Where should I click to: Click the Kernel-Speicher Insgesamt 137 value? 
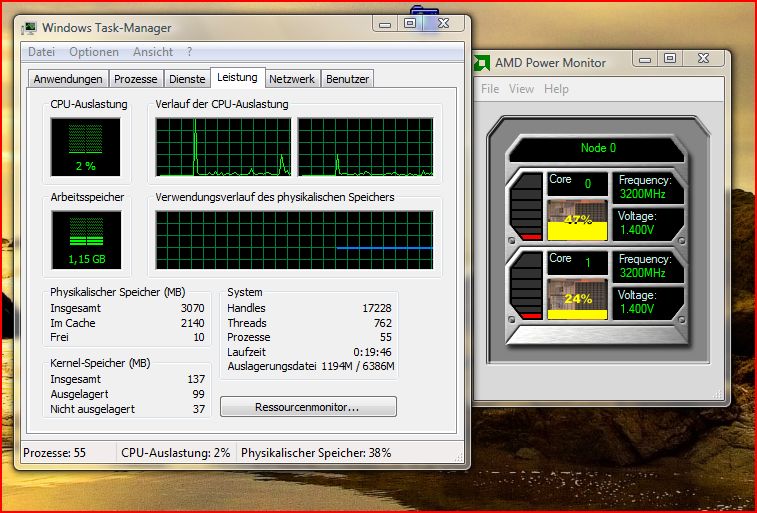tap(196, 379)
